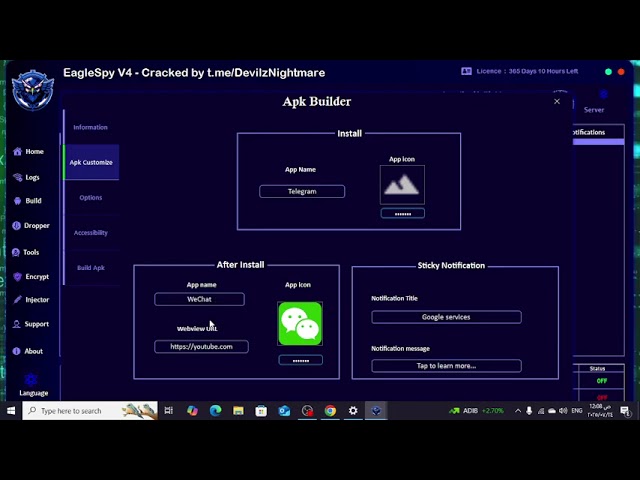Browse for Install app icon dotted button
Image resolution: width=640 pixels, height=480 pixels.
point(402,213)
